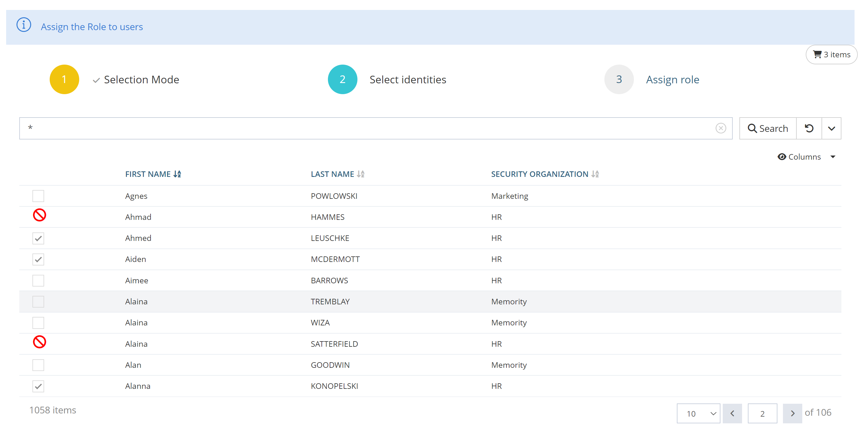Focus the search text field containing asterisk

(x=376, y=128)
